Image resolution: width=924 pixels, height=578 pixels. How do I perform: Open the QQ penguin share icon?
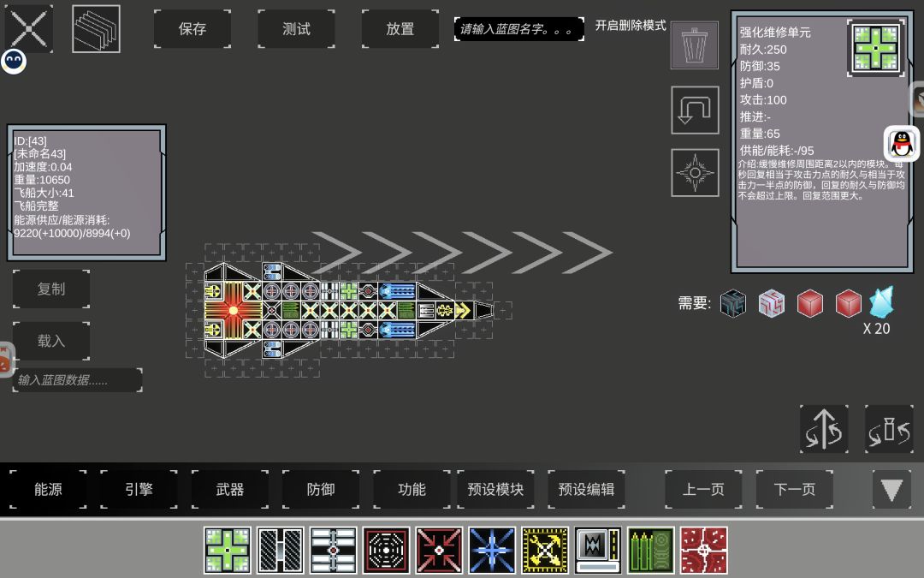902,143
